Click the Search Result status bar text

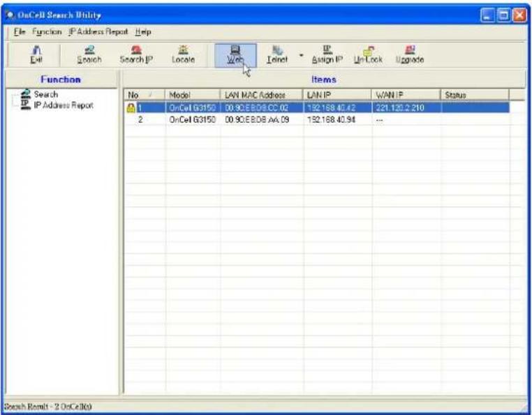48,406
